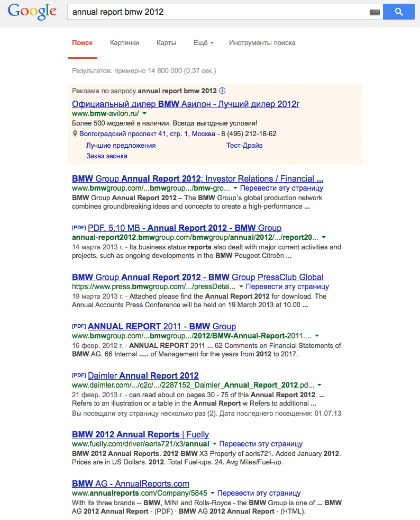Image resolution: width=420 pixels, height=520 pixels.
Task: Select the Поиск tab
Action: 83,43
